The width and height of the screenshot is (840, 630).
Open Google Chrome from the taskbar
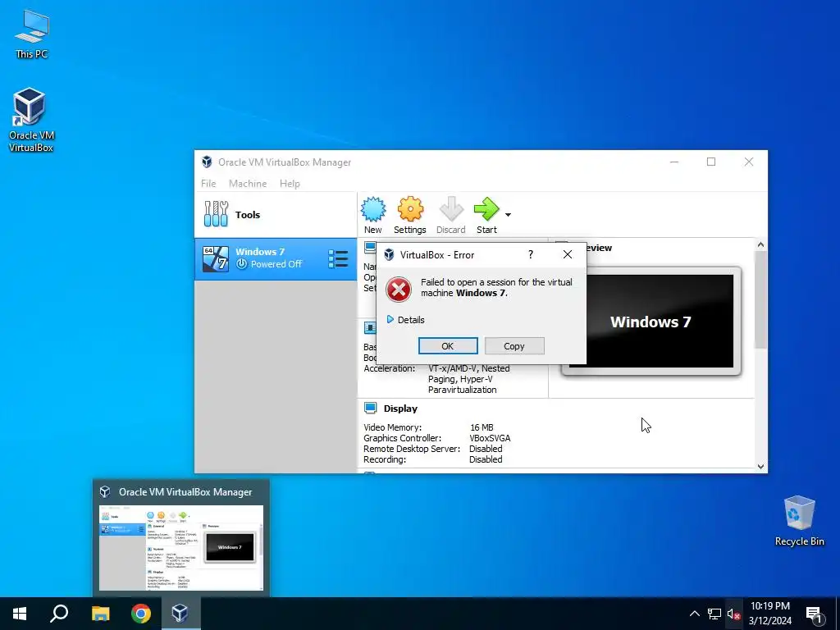141,614
